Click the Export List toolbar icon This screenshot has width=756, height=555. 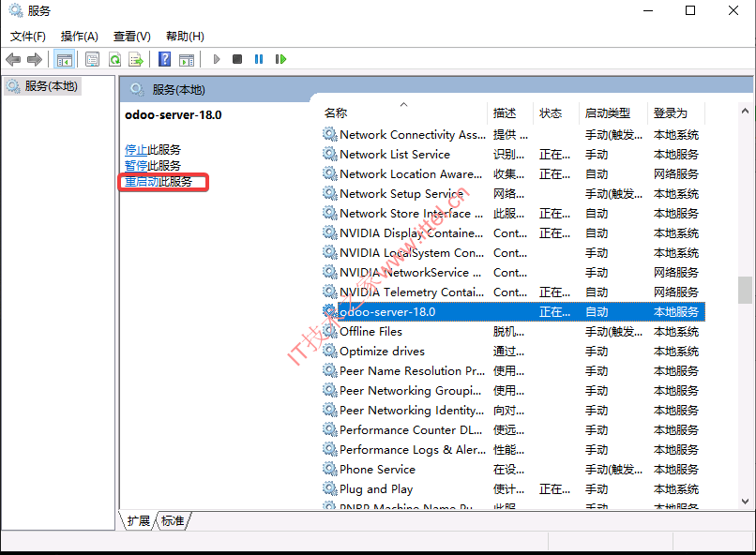coord(136,59)
